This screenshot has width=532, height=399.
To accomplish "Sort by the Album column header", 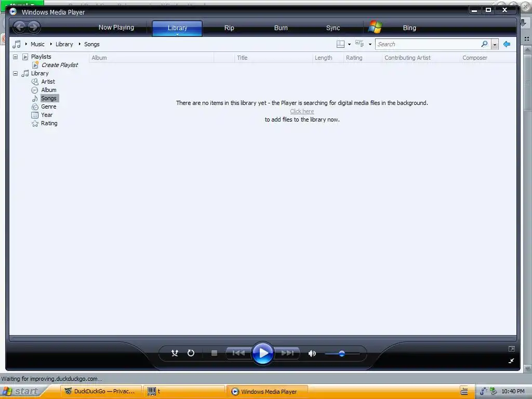I will [x=151, y=58].
